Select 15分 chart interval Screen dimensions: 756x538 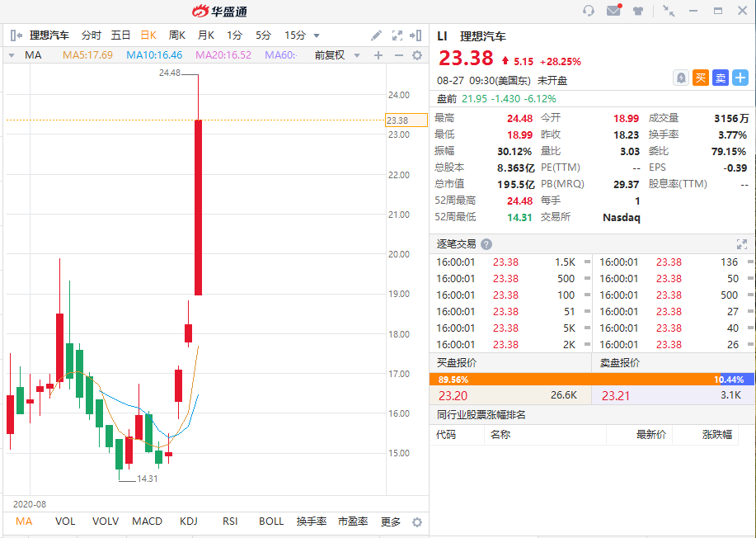[295, 35]
